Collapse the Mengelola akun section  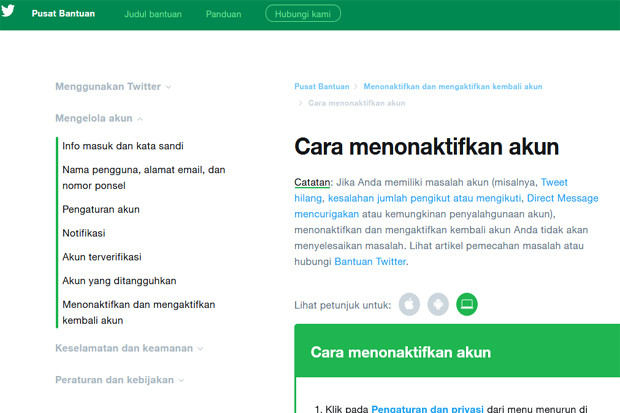[x=99, y=118]
